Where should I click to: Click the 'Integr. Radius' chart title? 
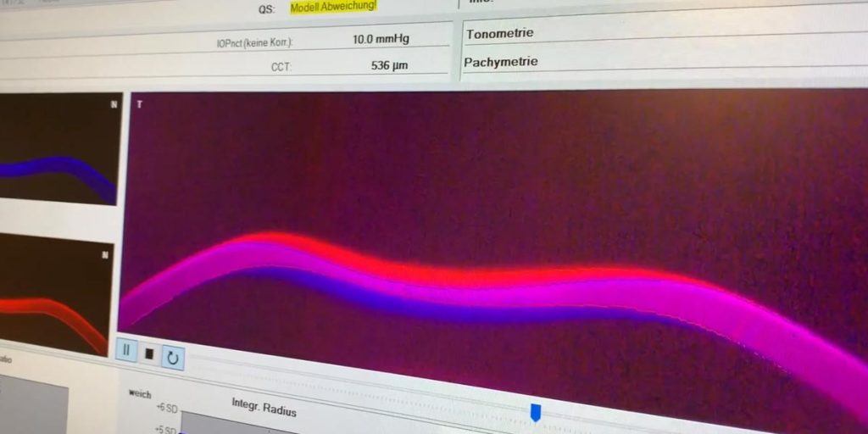(x=264, y=407)
